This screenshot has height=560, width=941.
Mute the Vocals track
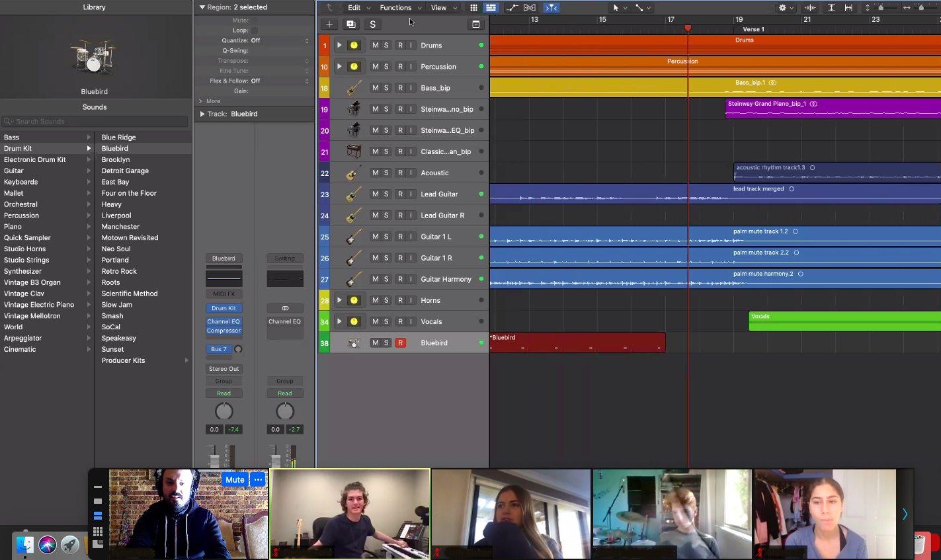[x=376, y=321]
